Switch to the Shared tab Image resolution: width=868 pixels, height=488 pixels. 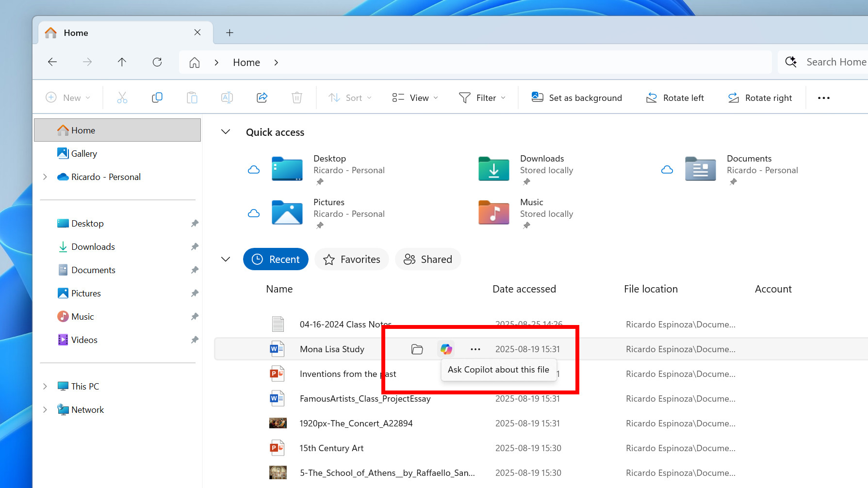(428, 260)
